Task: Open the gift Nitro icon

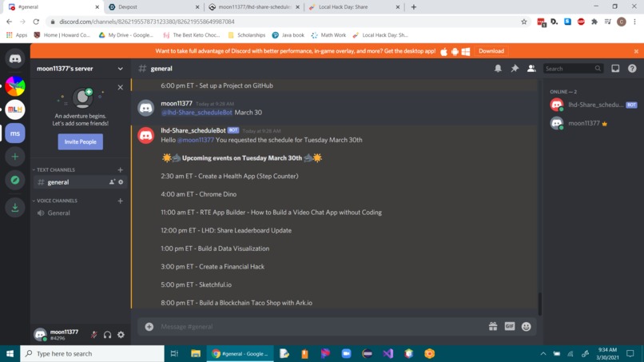Action: pos(493,327)
